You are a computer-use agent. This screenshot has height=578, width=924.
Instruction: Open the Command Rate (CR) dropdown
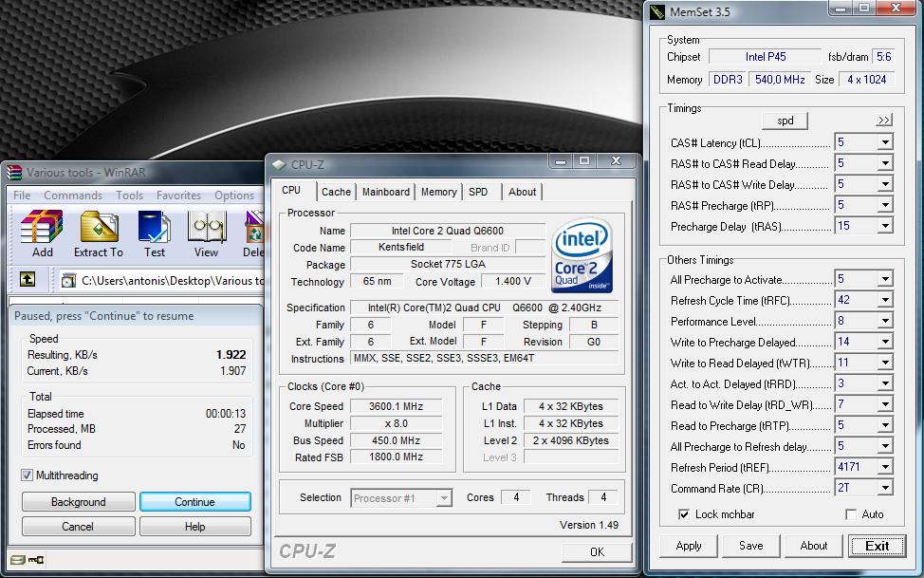pyautogui.click(x=884, y=488)
